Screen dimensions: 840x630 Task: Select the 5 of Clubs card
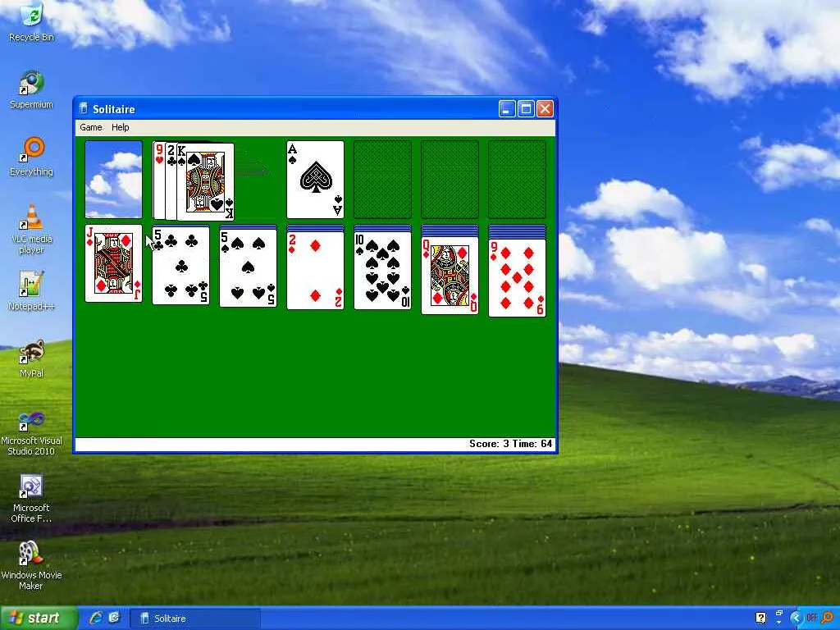point(181,266)
